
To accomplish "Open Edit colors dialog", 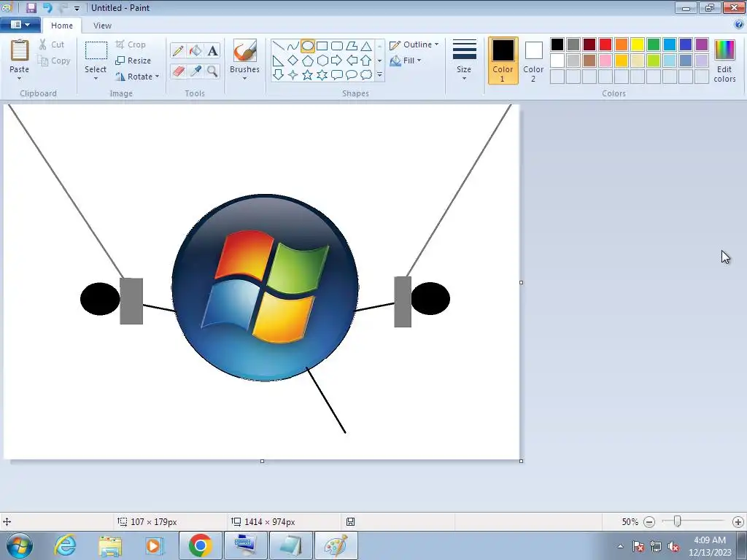I will (x=724, y=61).
